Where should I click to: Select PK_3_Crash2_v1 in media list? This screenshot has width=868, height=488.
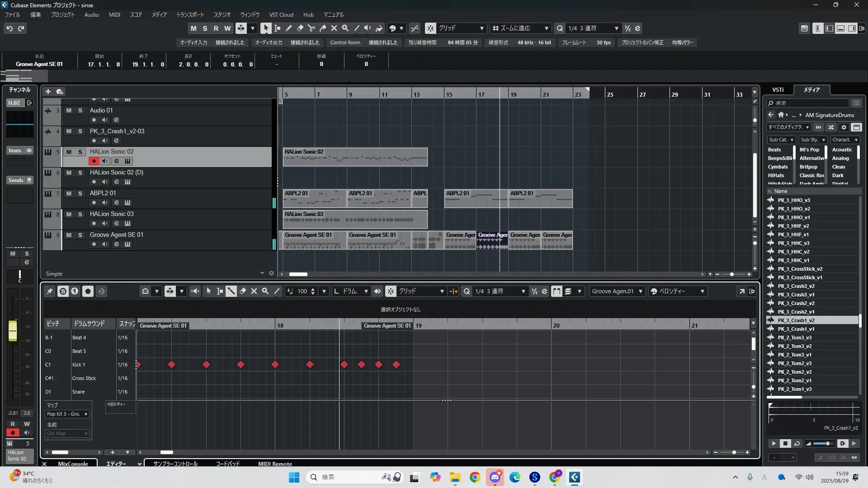pyautogui.click(x=796, y=312)
